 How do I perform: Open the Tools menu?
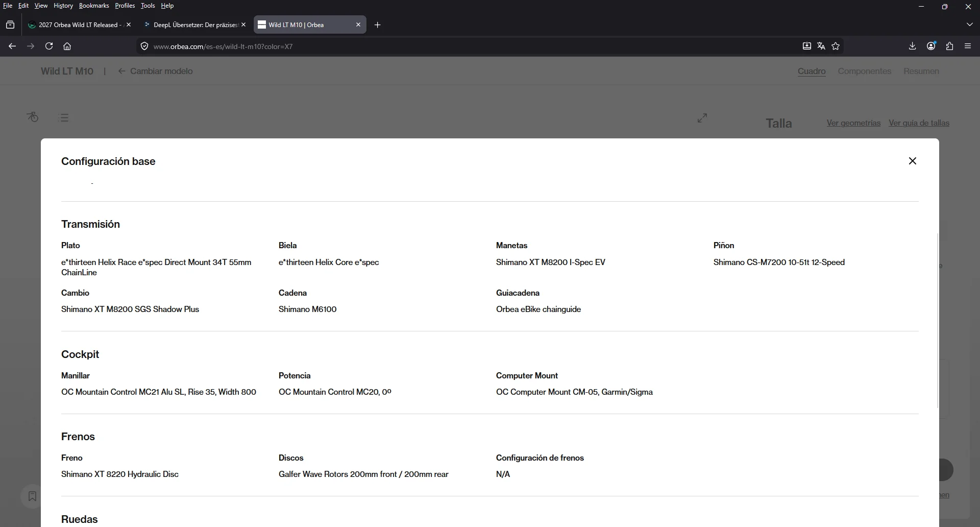click(x=148, y=6)
